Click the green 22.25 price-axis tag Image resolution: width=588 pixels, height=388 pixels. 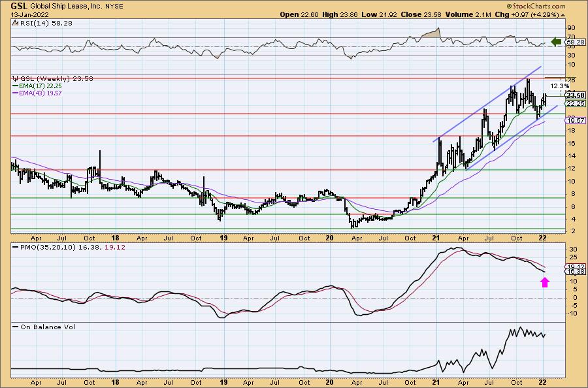click(x=576, y=103)
